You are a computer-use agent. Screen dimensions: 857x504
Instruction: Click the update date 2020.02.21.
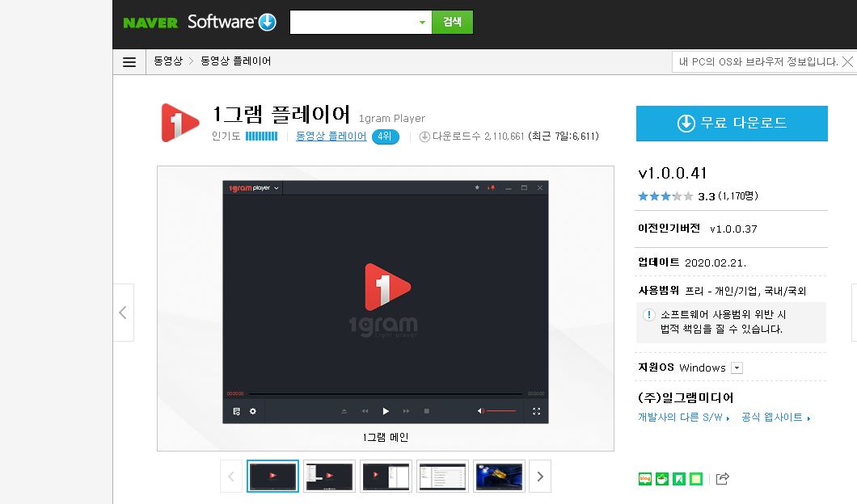[715, 262]
